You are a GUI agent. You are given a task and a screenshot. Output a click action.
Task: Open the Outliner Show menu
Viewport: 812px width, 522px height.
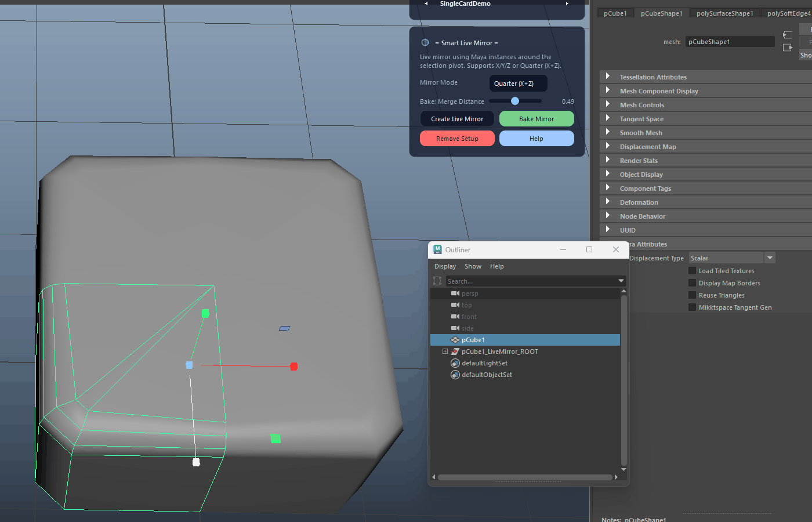click(x=473, y=266)
